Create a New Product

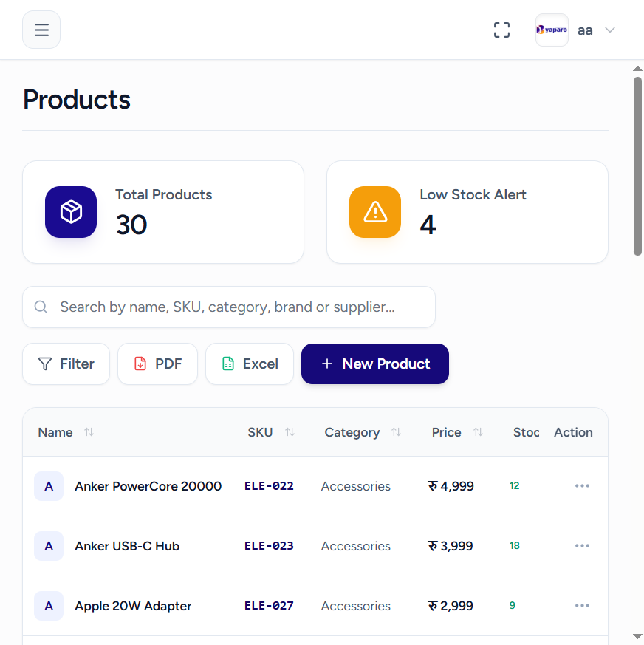point(375,364)
